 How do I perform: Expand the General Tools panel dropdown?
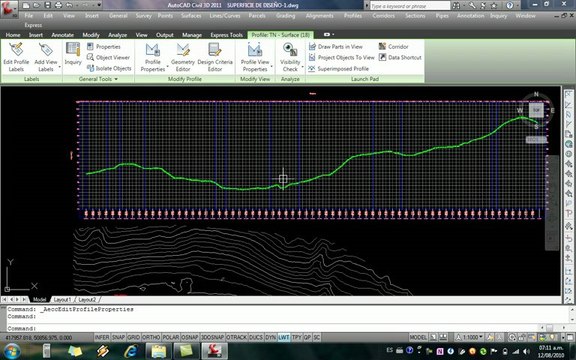[x=116, y=79]
